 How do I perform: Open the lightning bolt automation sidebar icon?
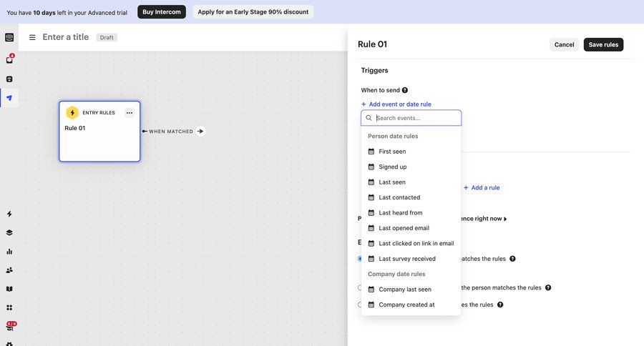(x=9, y=214)
